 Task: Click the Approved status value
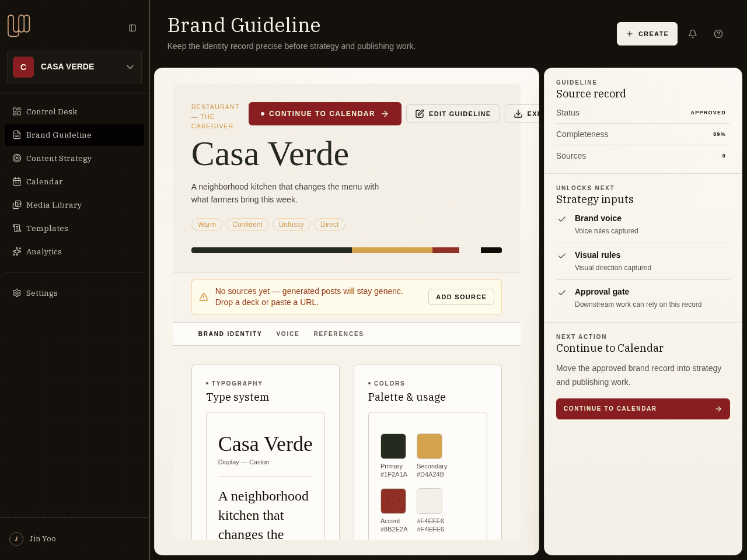[x=708, y=113]
